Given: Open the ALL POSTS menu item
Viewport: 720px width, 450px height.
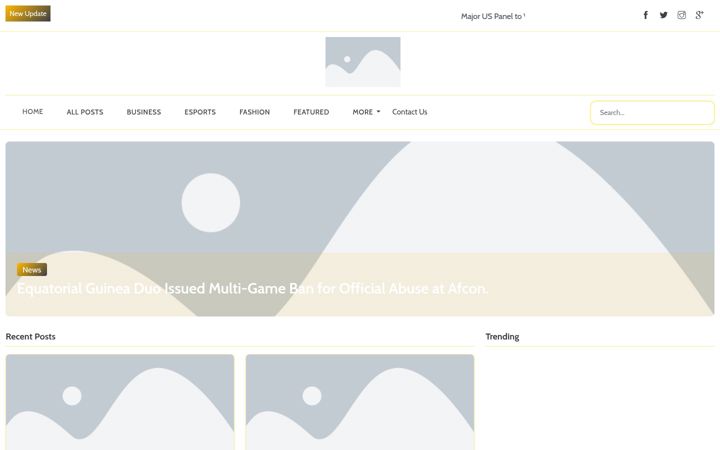Looking at the screenshot, I should tap(85, 112).
